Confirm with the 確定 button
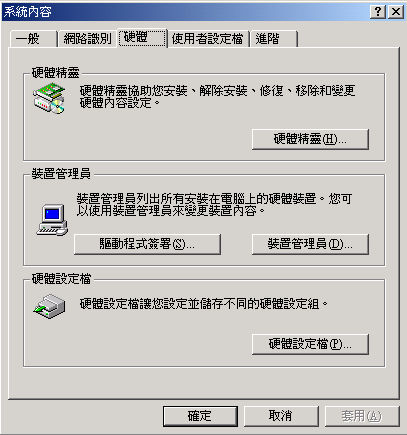 (200, 416)
